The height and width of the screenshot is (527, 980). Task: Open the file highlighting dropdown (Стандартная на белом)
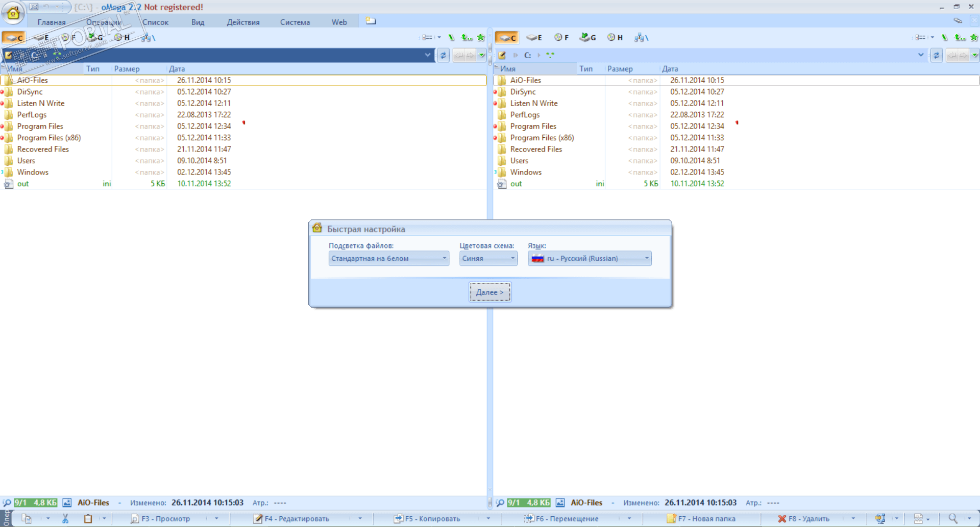pyautogui.click(x=388, y=258)
